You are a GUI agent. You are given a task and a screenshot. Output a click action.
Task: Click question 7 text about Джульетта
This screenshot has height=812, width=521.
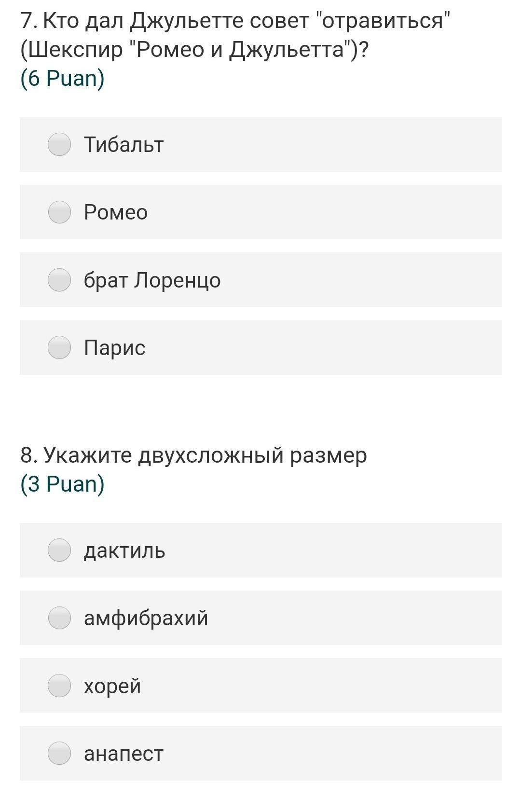pos(235,35)
